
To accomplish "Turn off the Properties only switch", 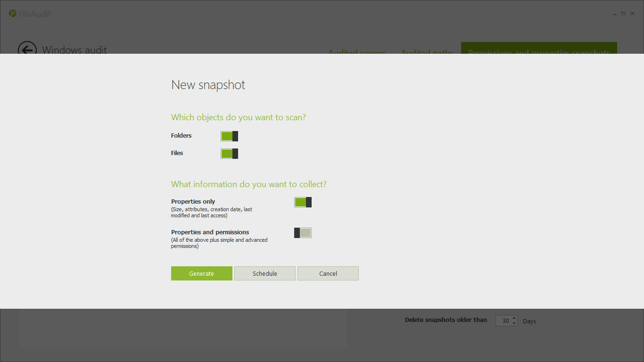I will pyautogui.click(x=303, y=202).
